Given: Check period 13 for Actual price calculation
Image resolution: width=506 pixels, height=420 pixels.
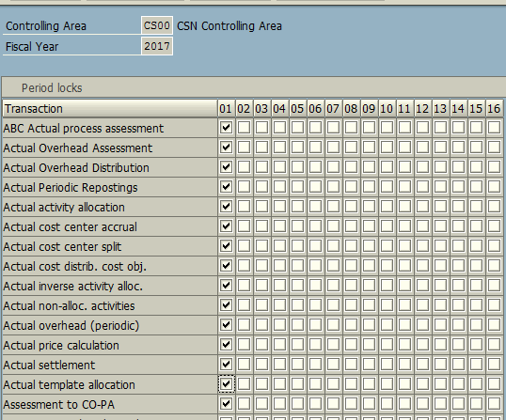Looking at the screenshot, I should tap(440, 345).
